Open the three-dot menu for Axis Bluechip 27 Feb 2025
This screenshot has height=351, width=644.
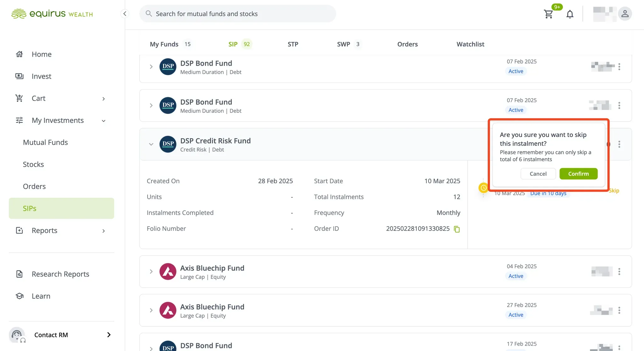619,310
